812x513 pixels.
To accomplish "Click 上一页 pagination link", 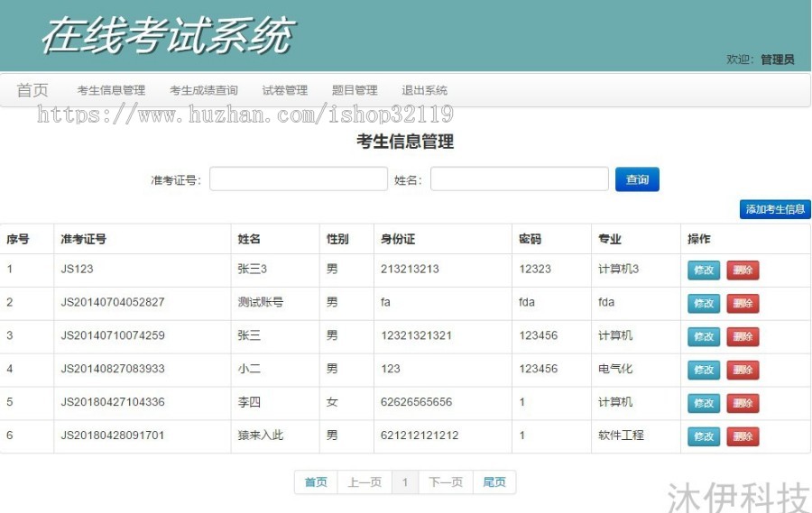I will pyautogui.click(x=364, y=482).
